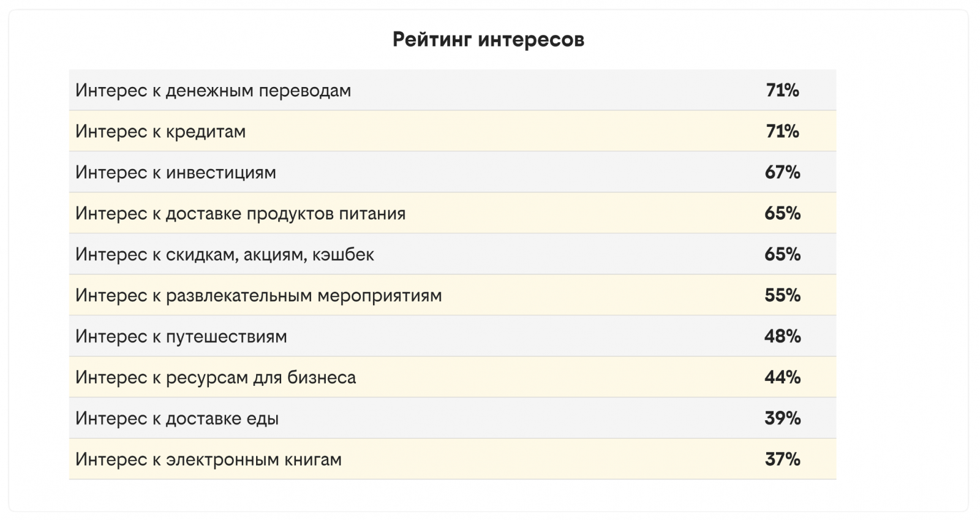This screenshot has height=520, width=980.
Task: Click the 67% value for инвестициям
Action: tap(782, 173)
